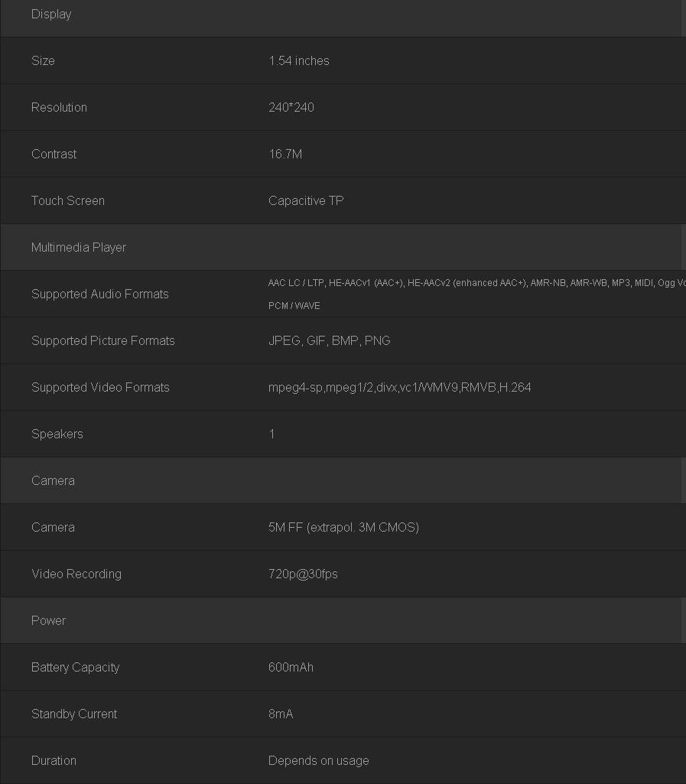Click the 1.54 inches size value
686x784 pixels.
(299, 61)
